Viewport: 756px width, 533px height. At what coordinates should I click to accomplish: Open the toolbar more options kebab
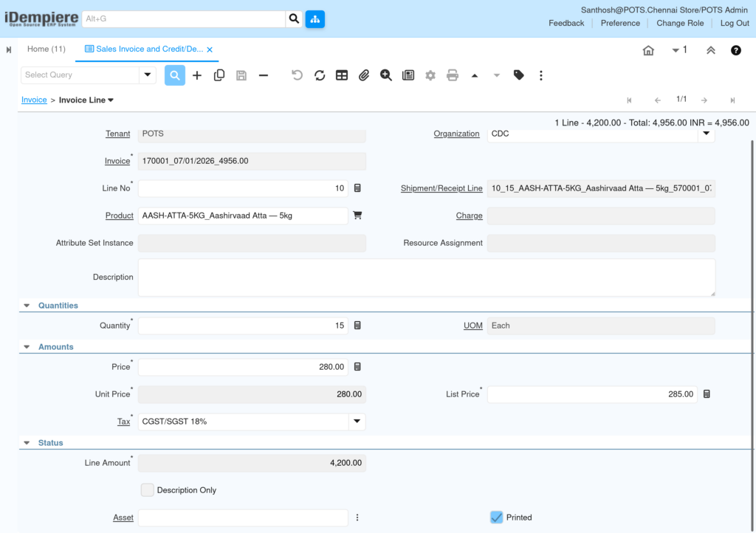point(541,75)
